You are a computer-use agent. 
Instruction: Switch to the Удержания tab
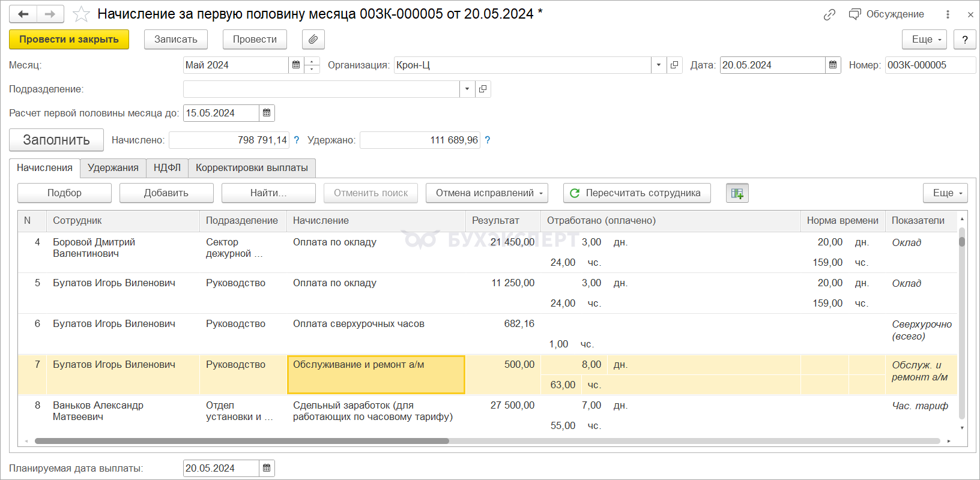[113, 168]
